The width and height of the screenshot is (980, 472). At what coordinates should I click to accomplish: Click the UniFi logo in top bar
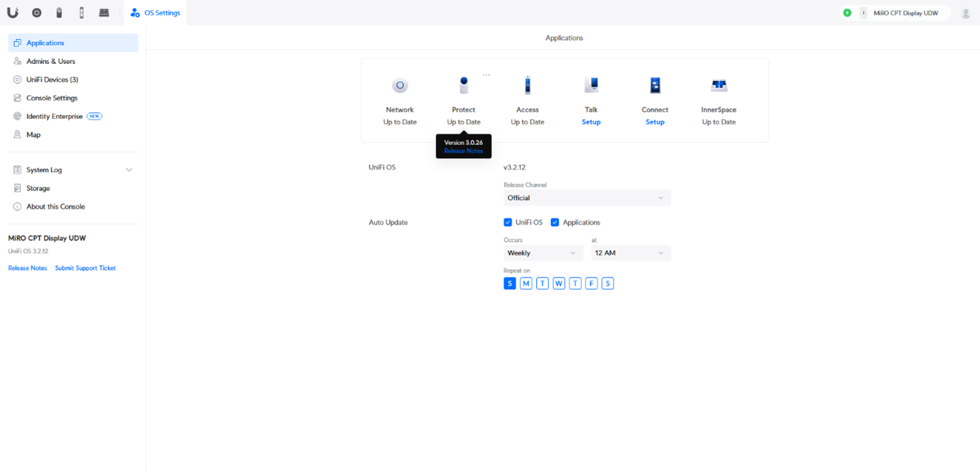click(x=12, y=12)
